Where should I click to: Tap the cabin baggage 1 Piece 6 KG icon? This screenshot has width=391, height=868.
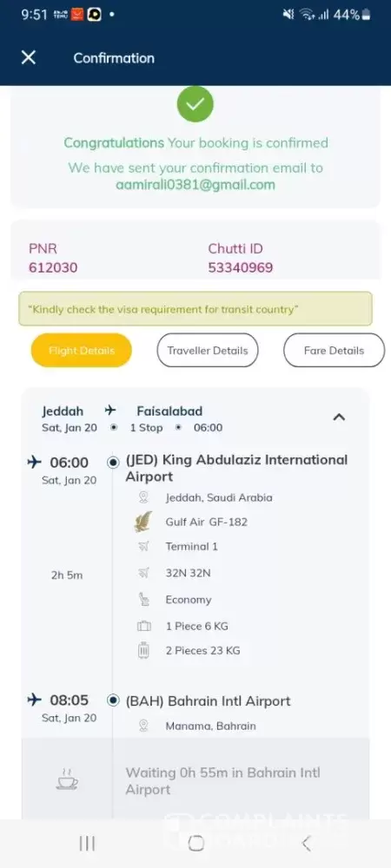point(143,626)
